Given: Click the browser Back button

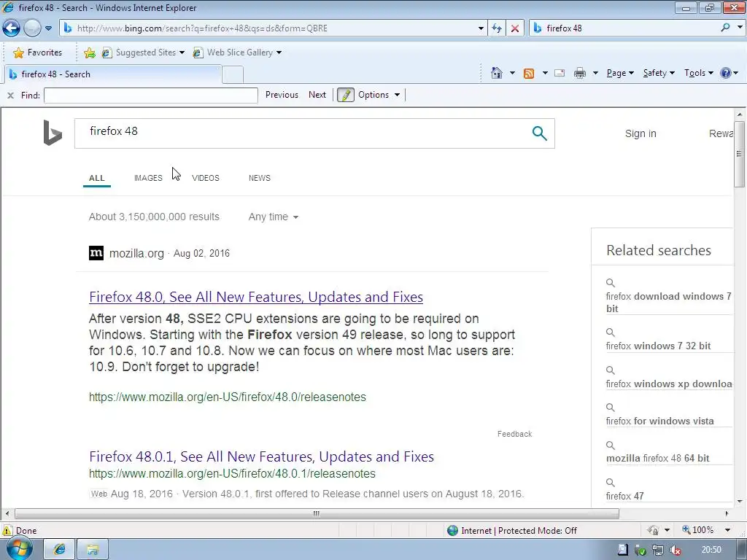Looking at the screenshot, I should pyautogui.click(x=11, y=28).
